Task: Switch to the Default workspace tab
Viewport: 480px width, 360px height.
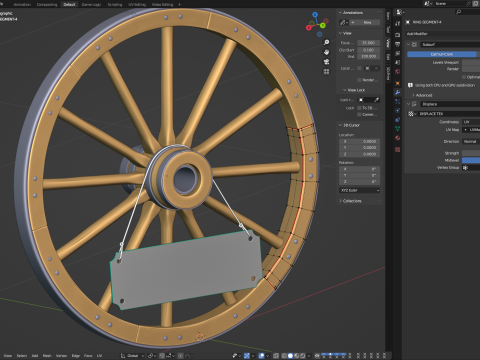Action: point(69,5)
